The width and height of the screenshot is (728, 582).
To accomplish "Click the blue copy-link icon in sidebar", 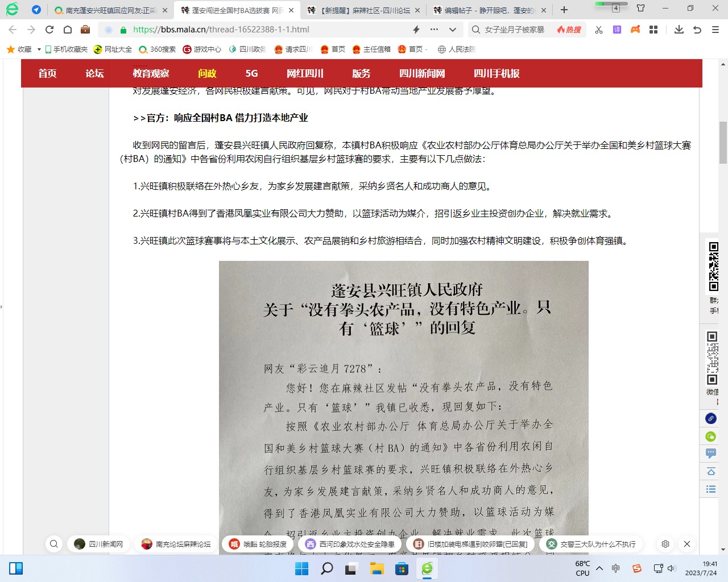I will tap(711, 418).
